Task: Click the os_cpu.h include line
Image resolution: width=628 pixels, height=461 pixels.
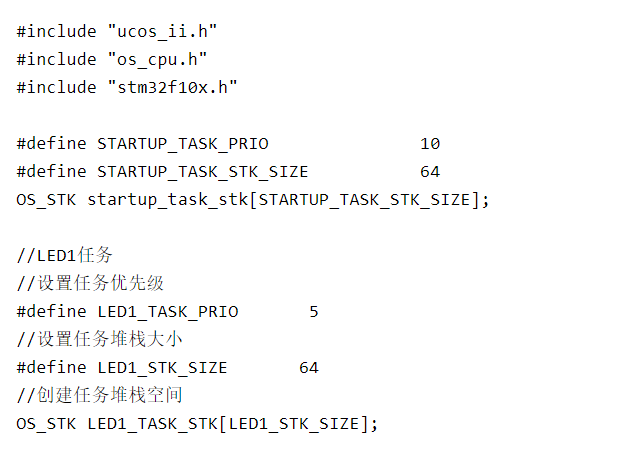Action: coord(112,59)
